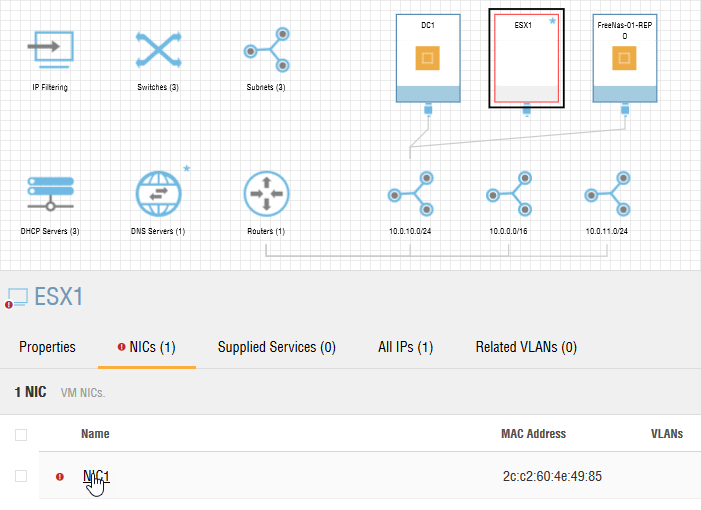
Task: Select the FreeNas-01-REPO host node
Action: pos(625,58)
